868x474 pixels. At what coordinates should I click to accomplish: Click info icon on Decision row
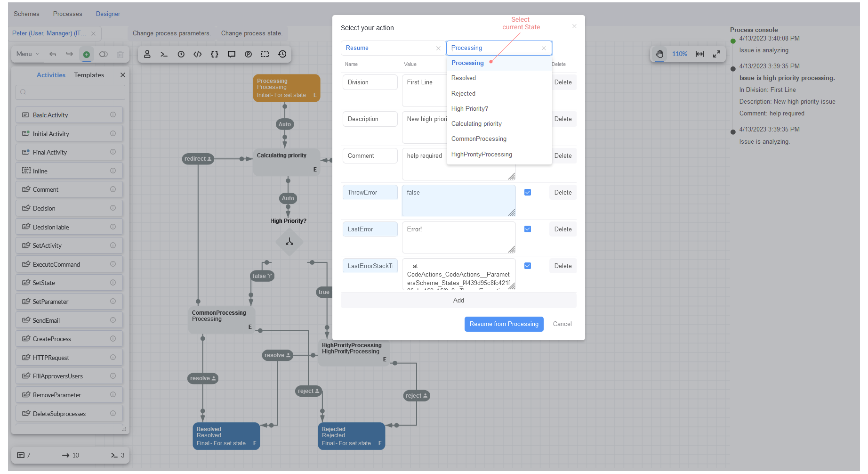pyautogui.click(x=113, y=208)
